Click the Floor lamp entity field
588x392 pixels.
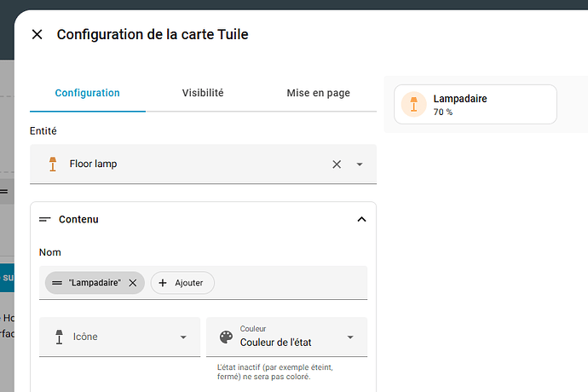tap(203, 164)
